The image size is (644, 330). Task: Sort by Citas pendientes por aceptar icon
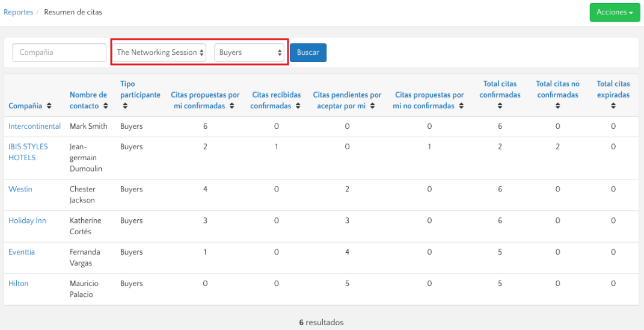point(372,106)
